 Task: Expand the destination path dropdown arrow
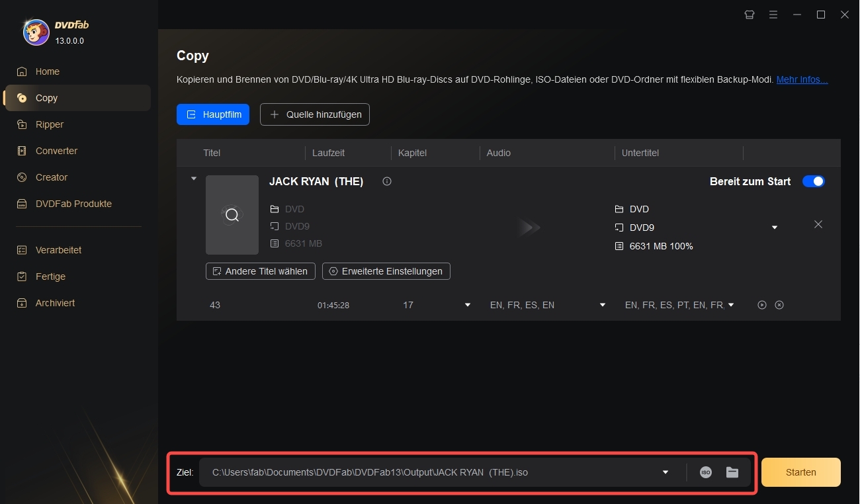click(666, 472)
